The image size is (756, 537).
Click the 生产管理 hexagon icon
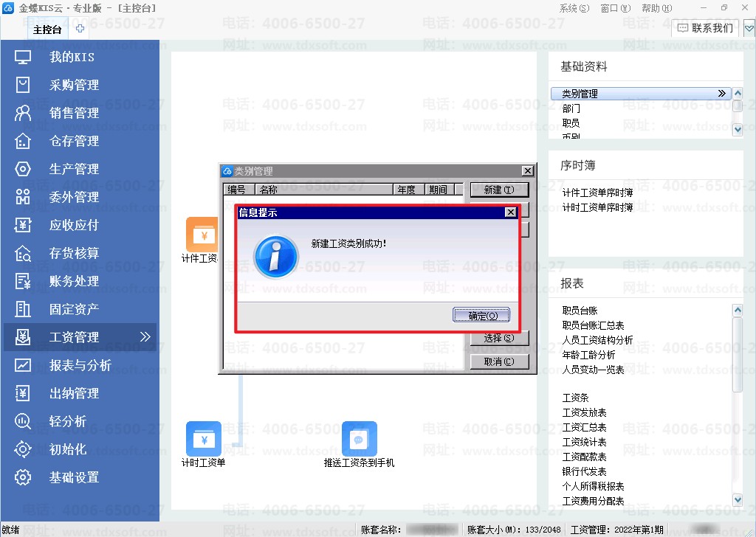click(x=23, y=169)
